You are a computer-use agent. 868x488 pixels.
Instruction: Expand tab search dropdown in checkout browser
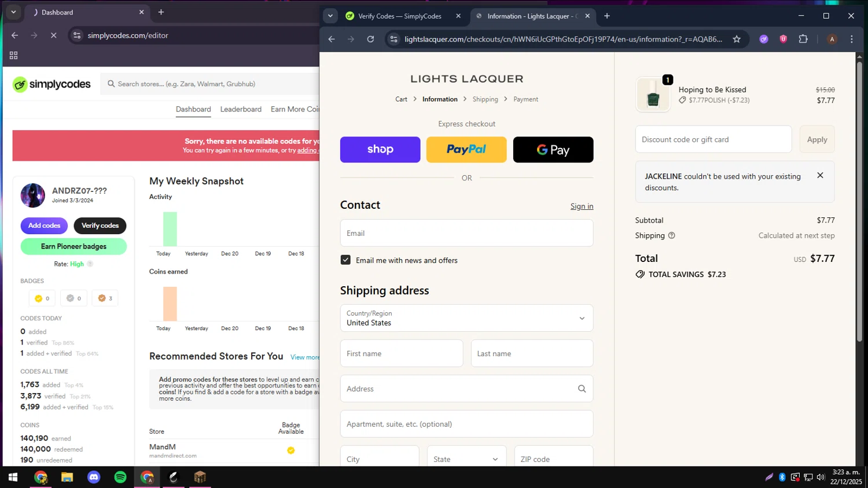point(330,16)
